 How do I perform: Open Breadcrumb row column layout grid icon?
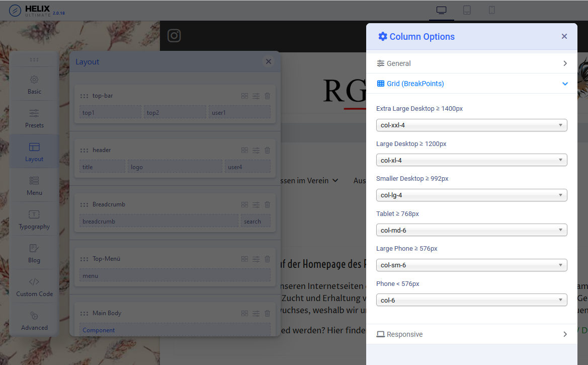(x=244, y=204)
